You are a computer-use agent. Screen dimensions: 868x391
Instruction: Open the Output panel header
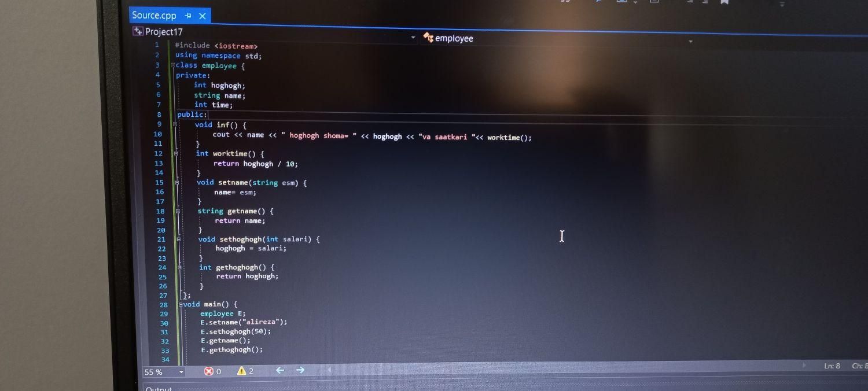[159, 388]
